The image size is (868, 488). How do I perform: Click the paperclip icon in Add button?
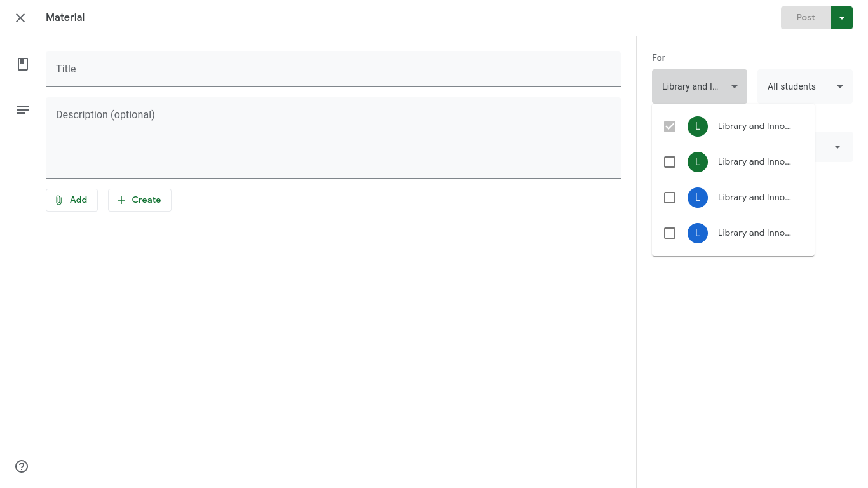tap(59, 200)
